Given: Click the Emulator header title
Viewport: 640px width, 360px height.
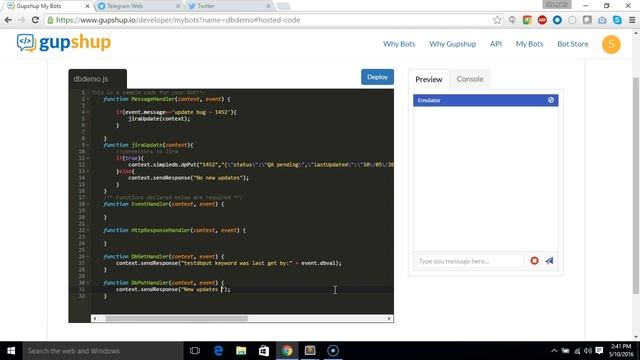Looking at the screenshot, I should click(429, 100).
